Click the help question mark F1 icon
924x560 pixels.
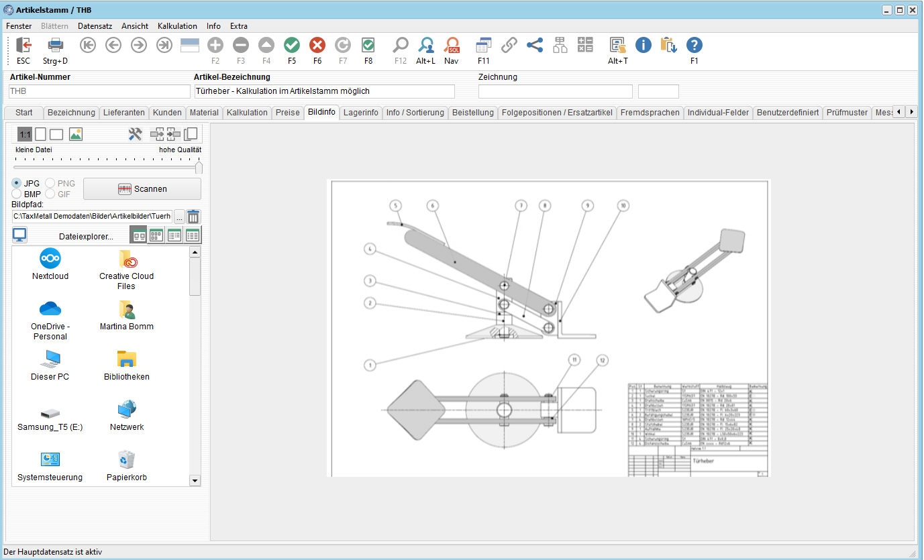point(695,46)
